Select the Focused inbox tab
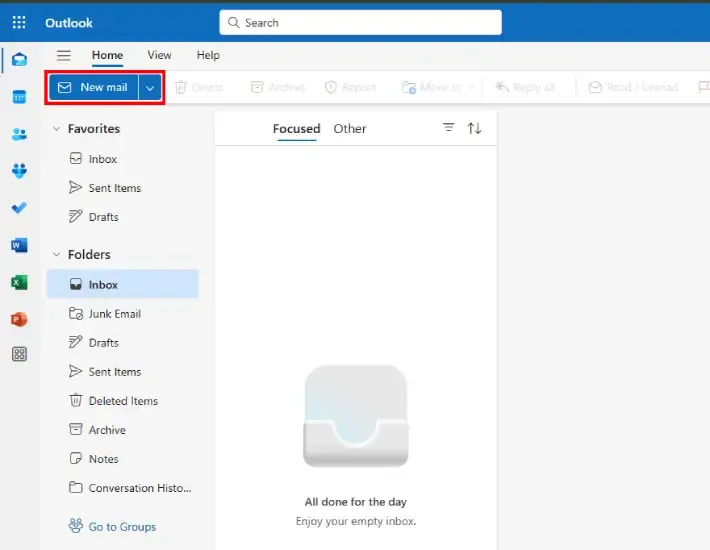This screenshot has width=710, height=550. point(297,129)
